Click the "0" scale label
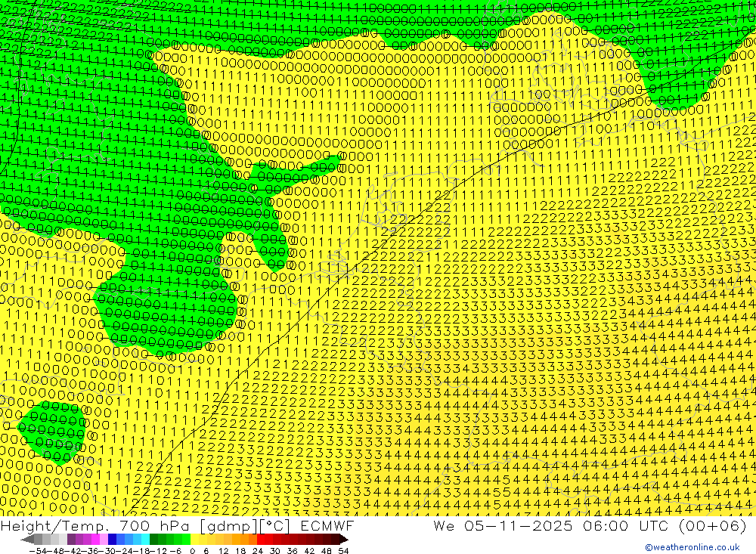Image resolution: width=756 pixels, height=554 pixels. coord(192,551)
